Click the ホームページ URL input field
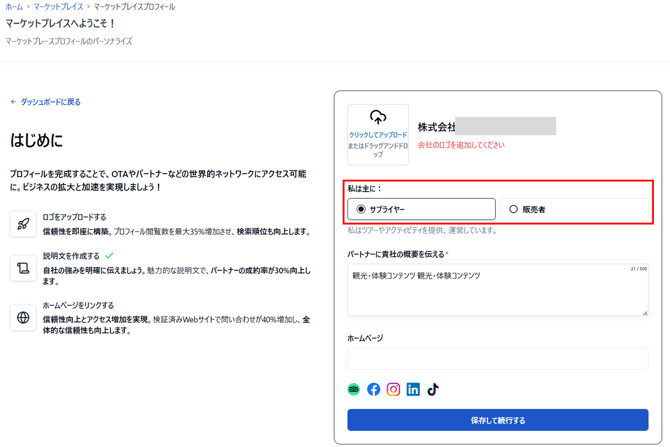 [x=497, y=358]
